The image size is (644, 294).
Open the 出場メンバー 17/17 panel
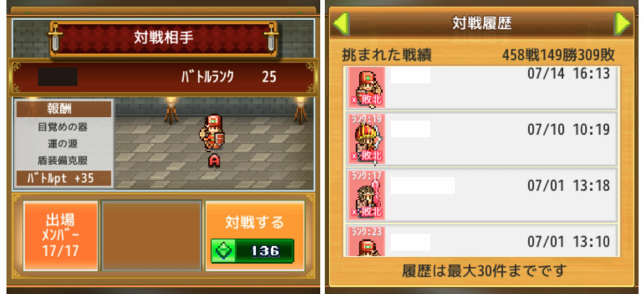click(x=60, y=235)
